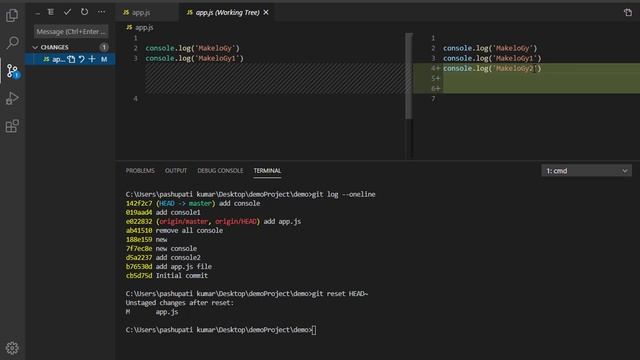This screenshot has height=360, width=640.
Task: Click the 'HEAD -> master' ref in terminal
Action: coord(185,203)
